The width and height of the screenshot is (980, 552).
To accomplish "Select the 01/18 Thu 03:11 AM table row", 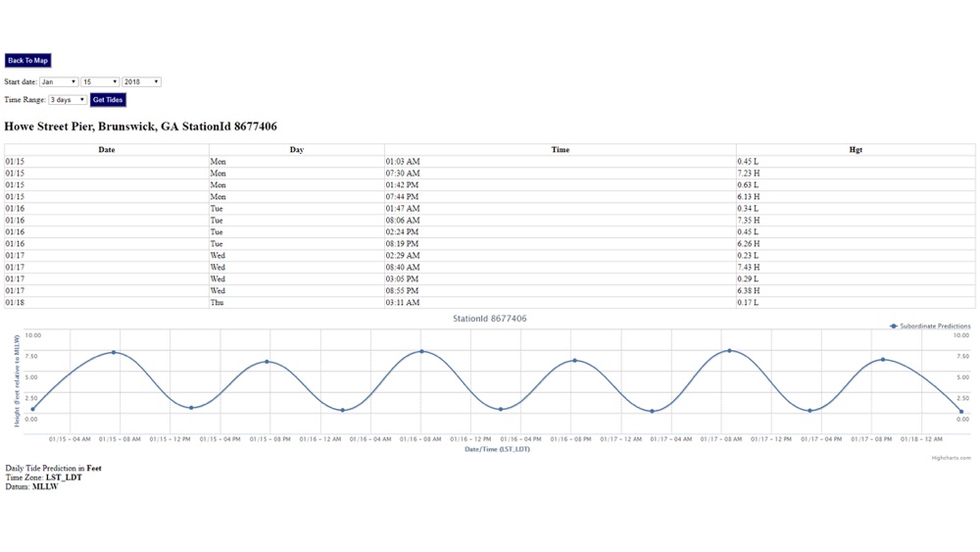I will 490,303.
